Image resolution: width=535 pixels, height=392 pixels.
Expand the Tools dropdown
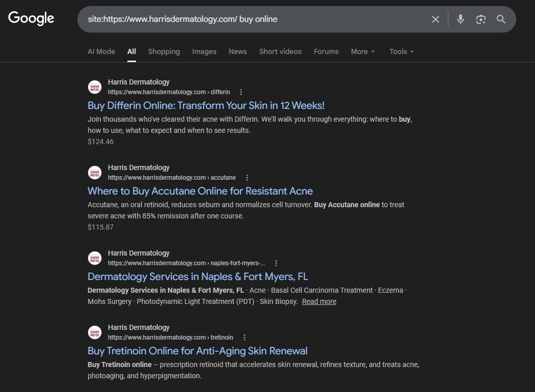[402, 51]
